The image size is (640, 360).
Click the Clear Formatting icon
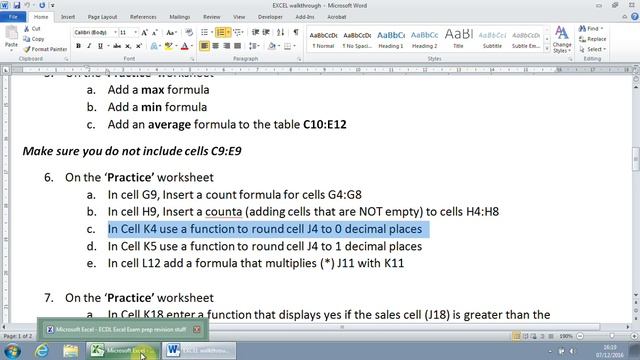pos(189,33)
